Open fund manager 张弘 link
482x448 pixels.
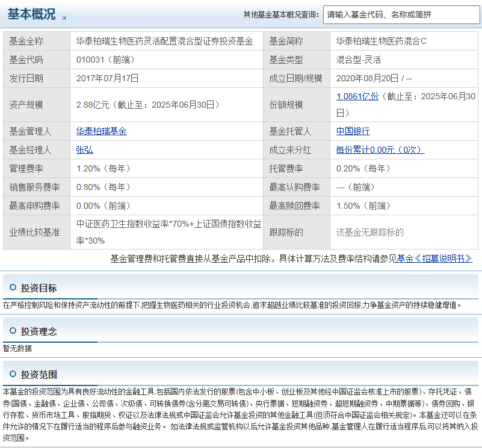(84, 150)
